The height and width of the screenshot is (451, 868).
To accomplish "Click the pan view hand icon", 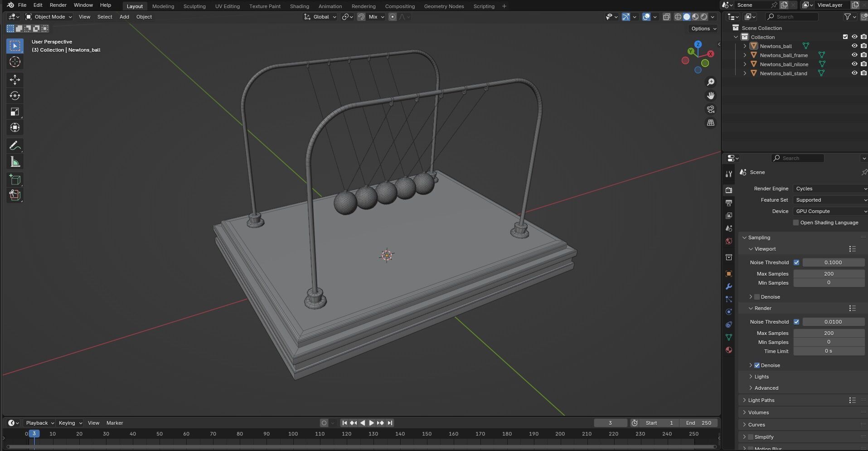I will click(711, 96).
